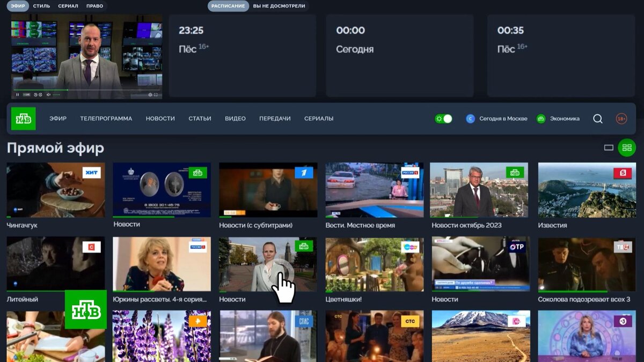Rewind the player a few seconds
The image size is (644, 362).
pos(35,95)
